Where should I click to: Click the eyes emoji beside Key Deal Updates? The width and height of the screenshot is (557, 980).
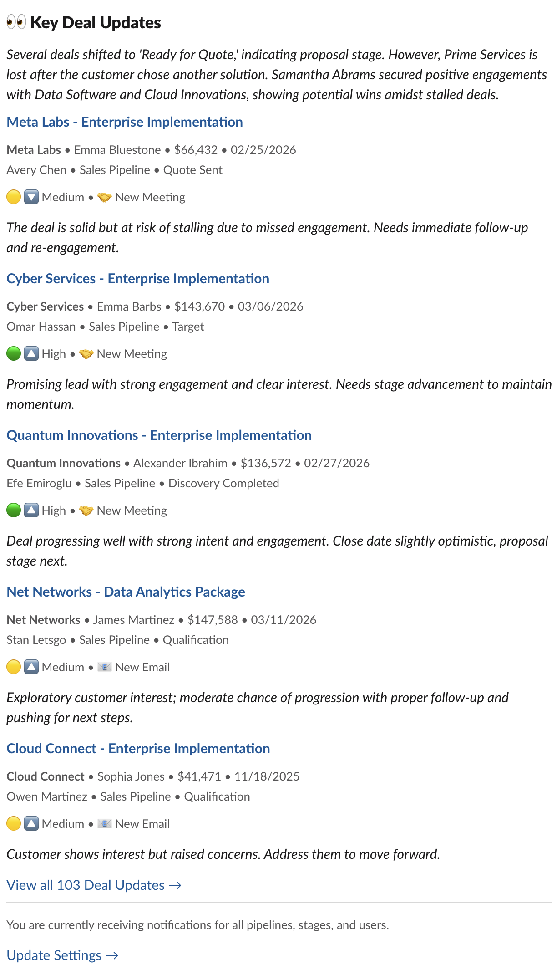16,22
